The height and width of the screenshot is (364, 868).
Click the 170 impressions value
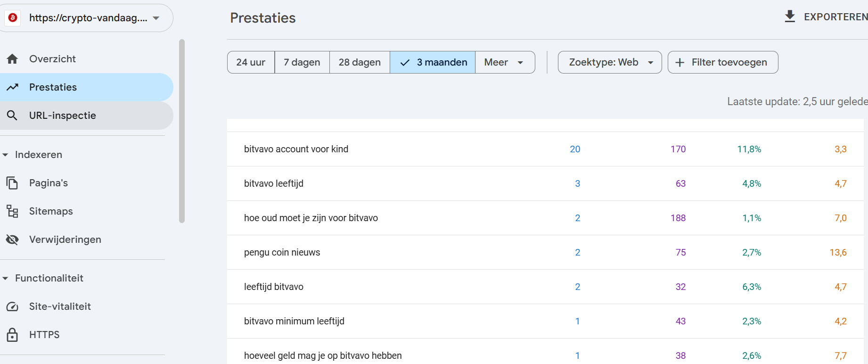pos(678,149)
